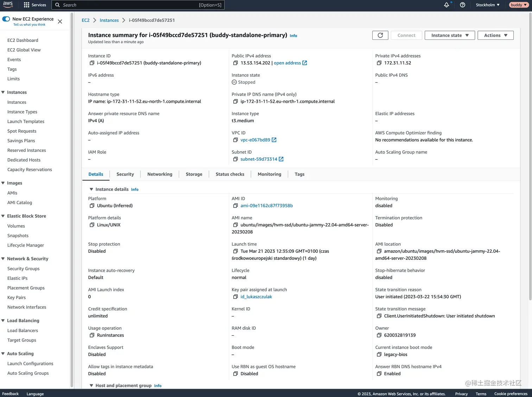Viewport: 532px width, 397px height.
Task: Open VPC external link icon
Action: (x=274, y=140)
